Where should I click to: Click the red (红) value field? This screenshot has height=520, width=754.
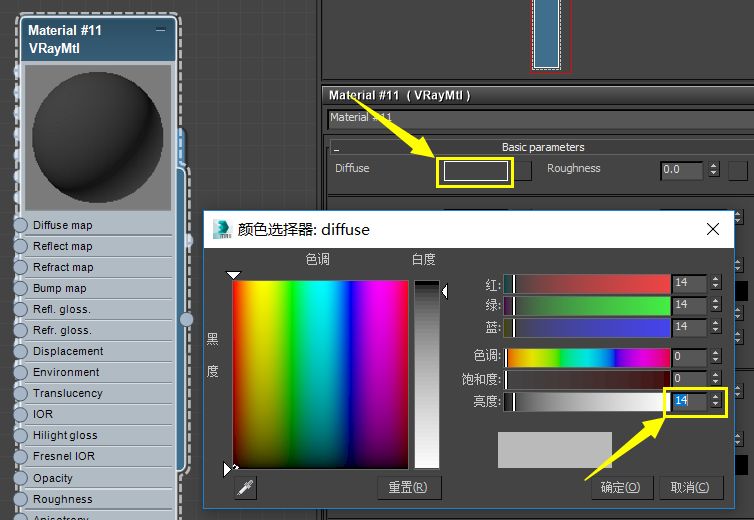[689, 283]
